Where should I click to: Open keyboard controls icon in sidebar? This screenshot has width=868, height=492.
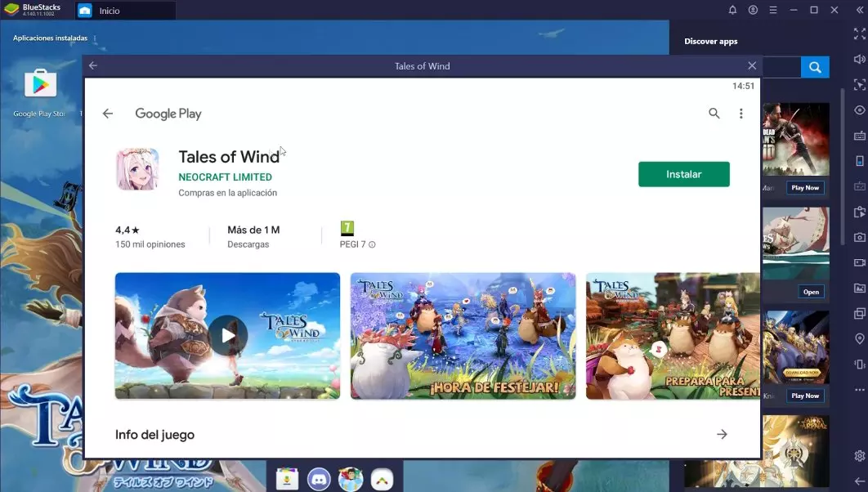click(859, 136)
